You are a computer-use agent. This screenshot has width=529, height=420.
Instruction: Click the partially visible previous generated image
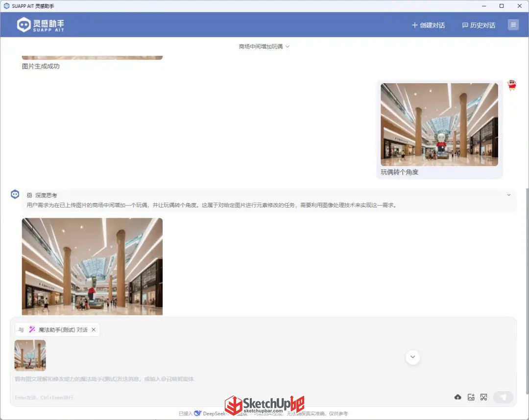[x=92, y=58]
